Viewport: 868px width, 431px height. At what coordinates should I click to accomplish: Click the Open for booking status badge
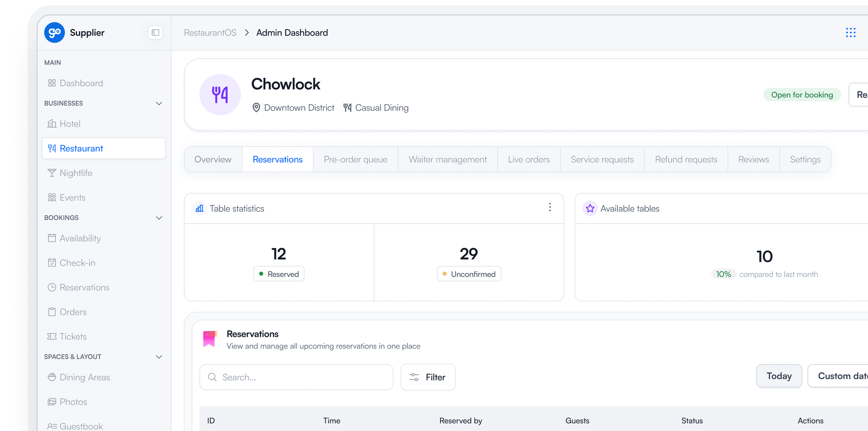point(802,95)
